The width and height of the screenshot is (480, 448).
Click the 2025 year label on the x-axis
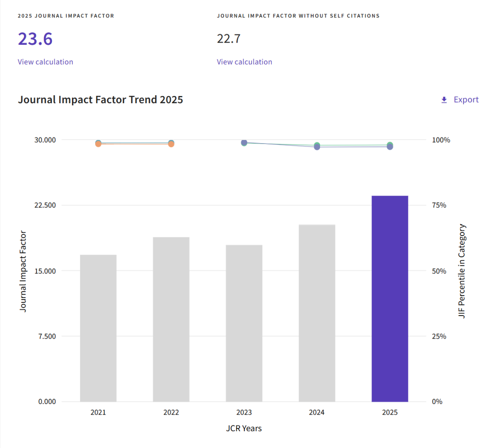390,412
